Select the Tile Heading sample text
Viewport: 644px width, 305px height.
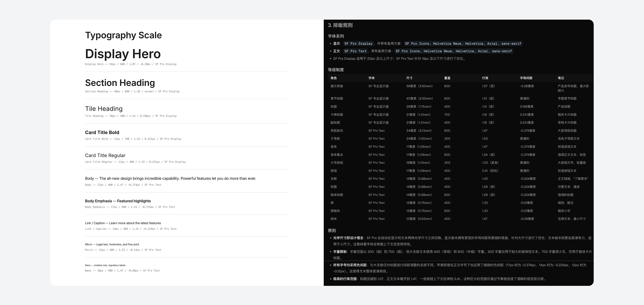[x=104, y=109]
